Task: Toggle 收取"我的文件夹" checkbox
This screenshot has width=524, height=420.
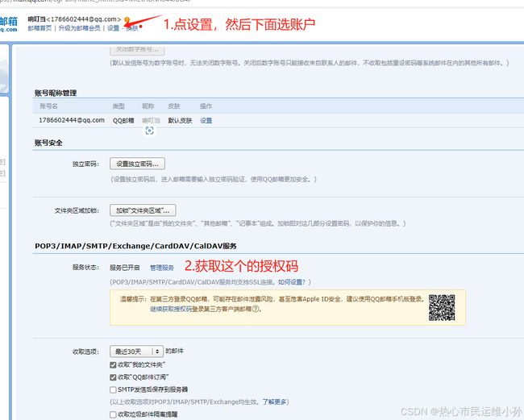Action: click(x=113, y=365)
